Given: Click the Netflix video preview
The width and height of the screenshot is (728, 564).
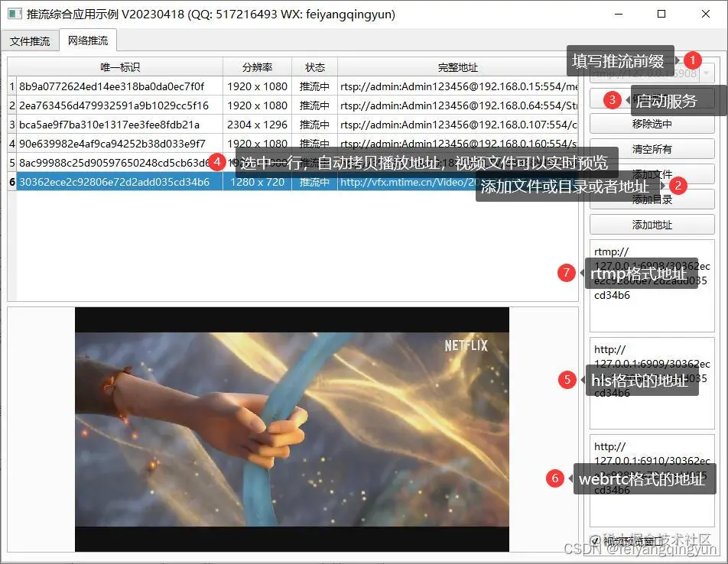Looking at the screenshot, I should (x=292, y=429).
